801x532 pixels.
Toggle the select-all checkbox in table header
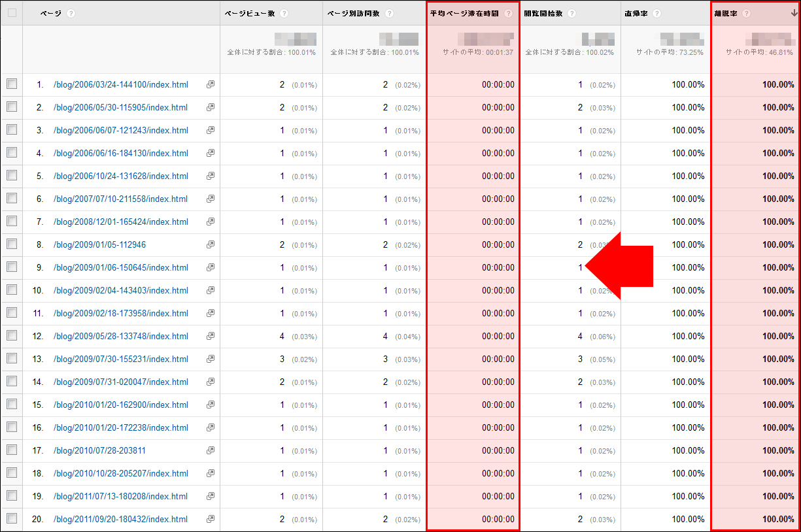point(12,13)
